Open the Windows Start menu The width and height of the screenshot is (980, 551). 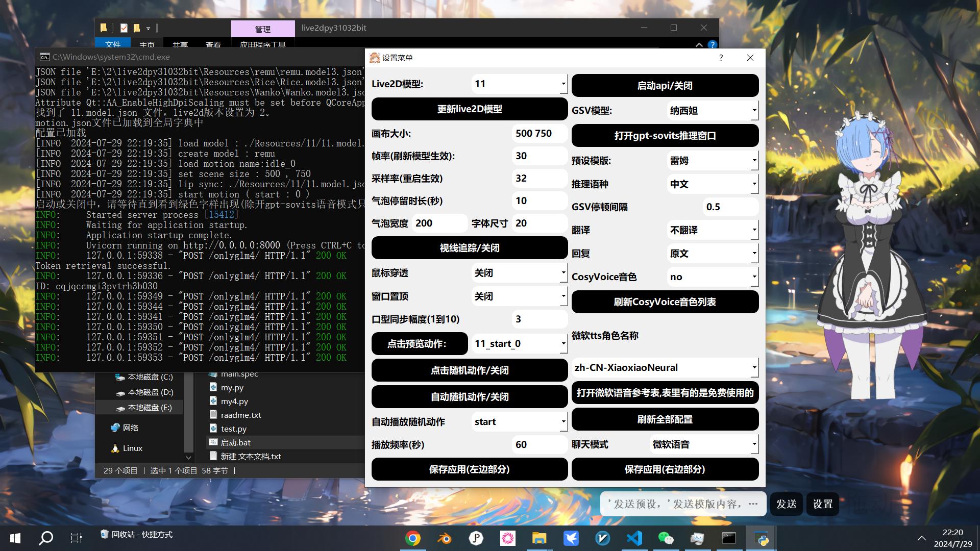tap(15, 538)
